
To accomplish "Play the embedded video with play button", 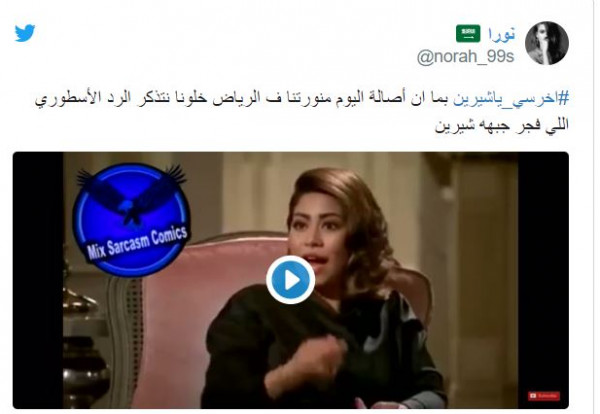I will [x=290, y=280].
